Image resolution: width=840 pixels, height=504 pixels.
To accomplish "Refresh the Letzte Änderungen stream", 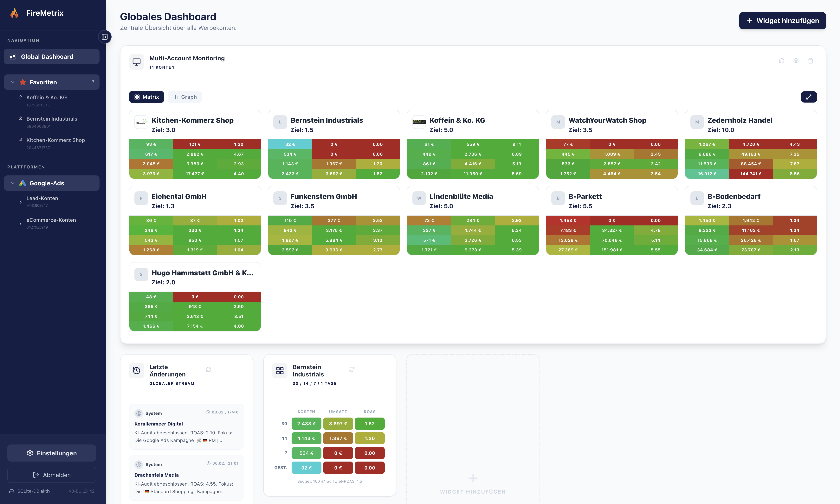I will point(209,369).
